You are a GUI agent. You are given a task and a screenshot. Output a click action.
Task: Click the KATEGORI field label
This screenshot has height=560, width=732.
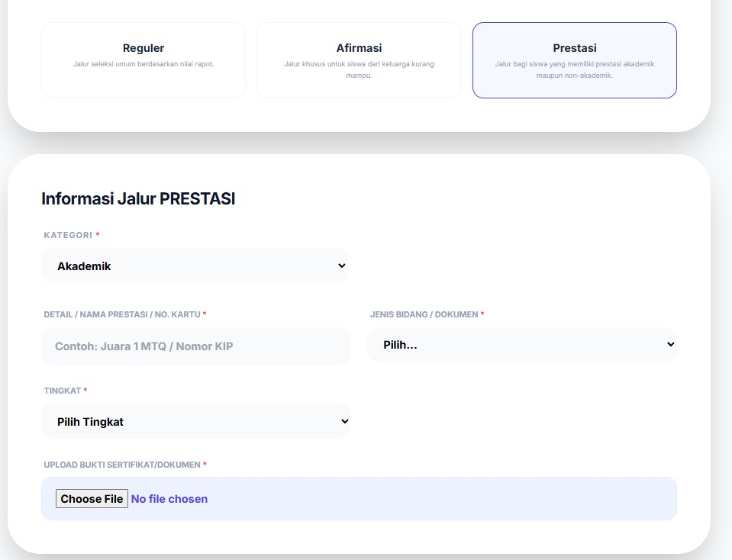[x=68, y=235]
